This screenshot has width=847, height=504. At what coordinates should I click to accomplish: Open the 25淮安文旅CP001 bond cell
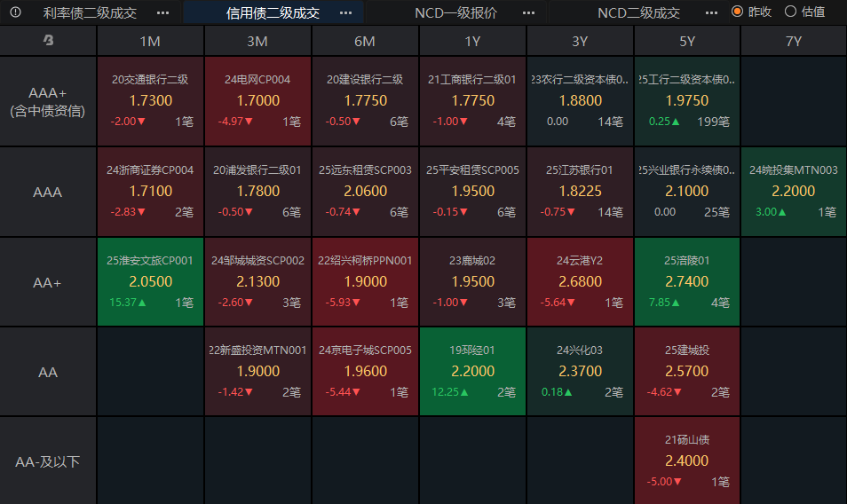(150, 281)
